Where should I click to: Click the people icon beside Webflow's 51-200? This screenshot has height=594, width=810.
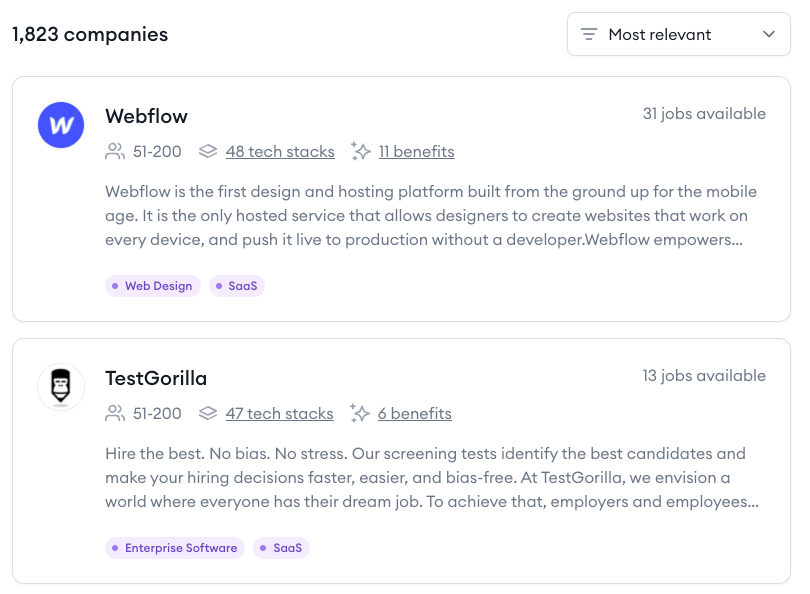point(115,152)
